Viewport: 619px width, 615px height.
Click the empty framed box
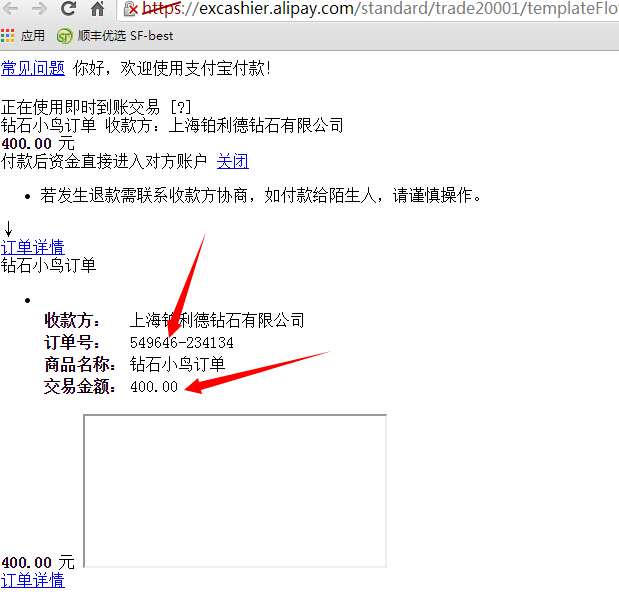(235, 491)
